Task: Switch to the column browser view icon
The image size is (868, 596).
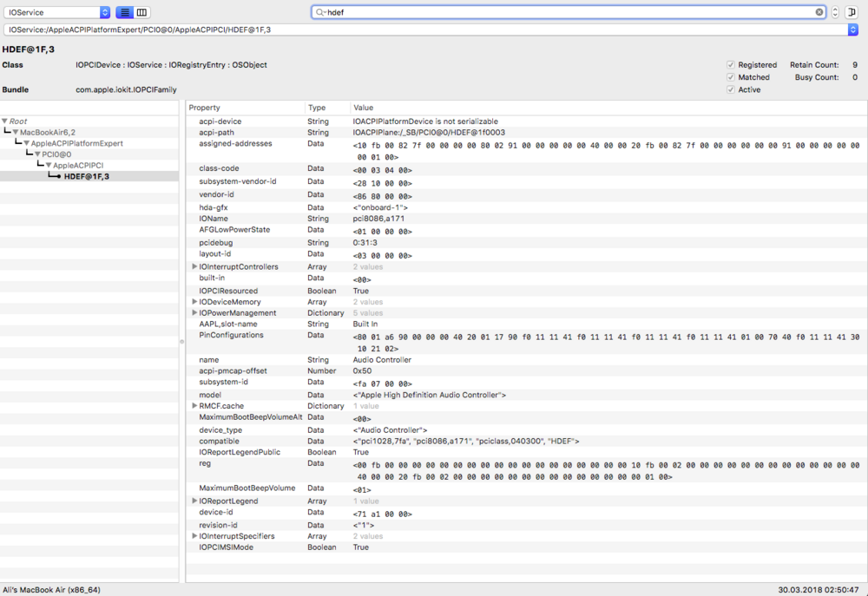Action: [x=142, y=12]
